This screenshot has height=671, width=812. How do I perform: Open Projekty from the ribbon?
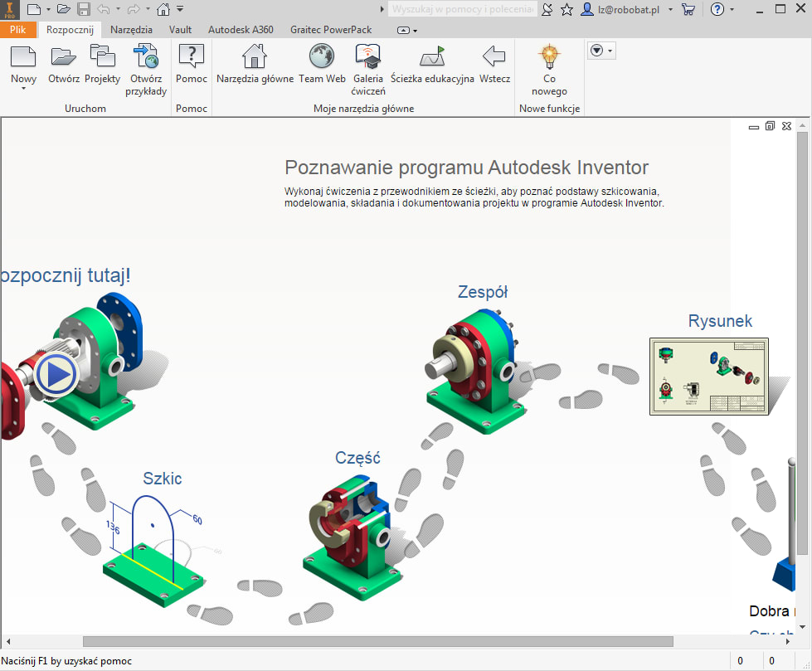tap(103, 65)
